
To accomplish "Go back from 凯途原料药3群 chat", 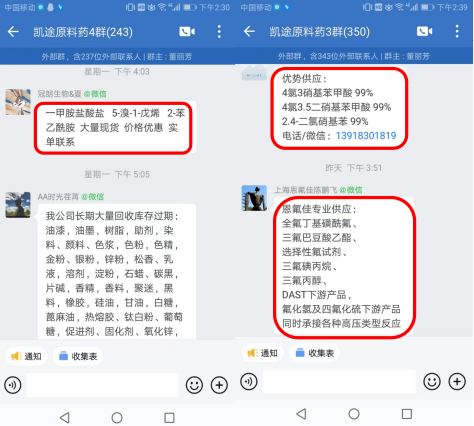I will [x=249, y=32].
